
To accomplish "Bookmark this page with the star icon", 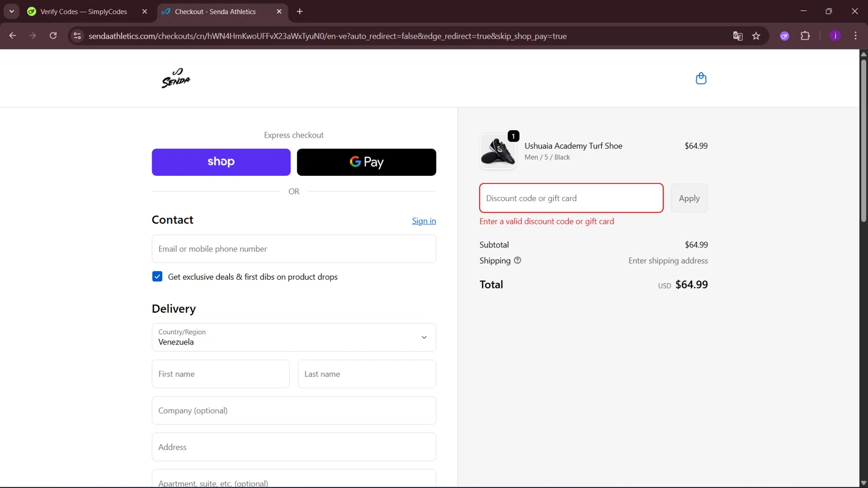I will (756, 36).
